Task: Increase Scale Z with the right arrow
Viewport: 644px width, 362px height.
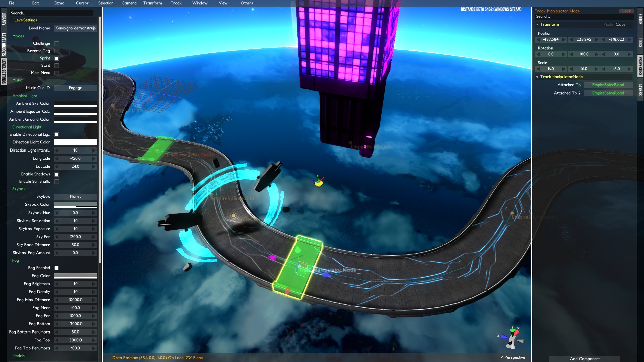Action: pos(629,69)
